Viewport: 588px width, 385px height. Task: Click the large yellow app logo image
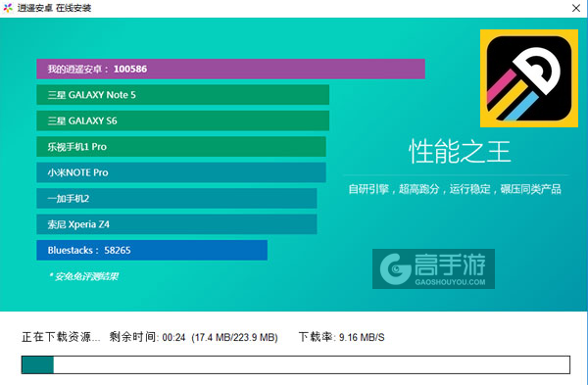tap(529, 78)
